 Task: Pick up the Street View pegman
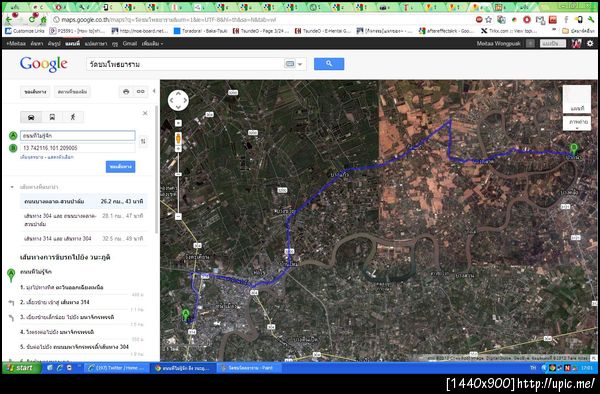tap(178, 138)
